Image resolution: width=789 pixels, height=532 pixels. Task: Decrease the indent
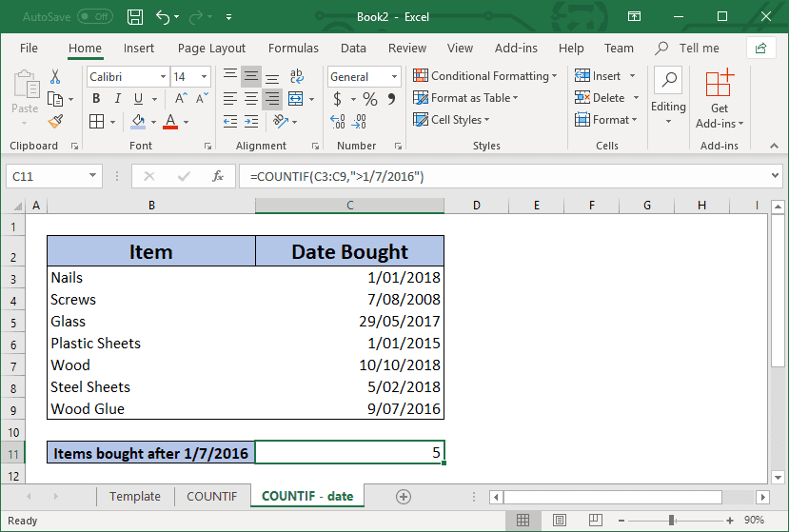(230, 121)
